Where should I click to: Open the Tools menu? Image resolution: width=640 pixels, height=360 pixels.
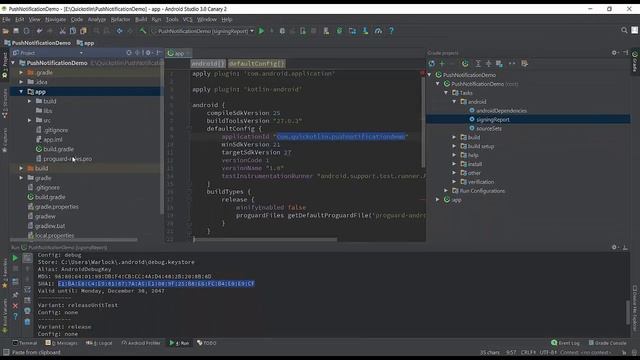click(x=172, y=19)
